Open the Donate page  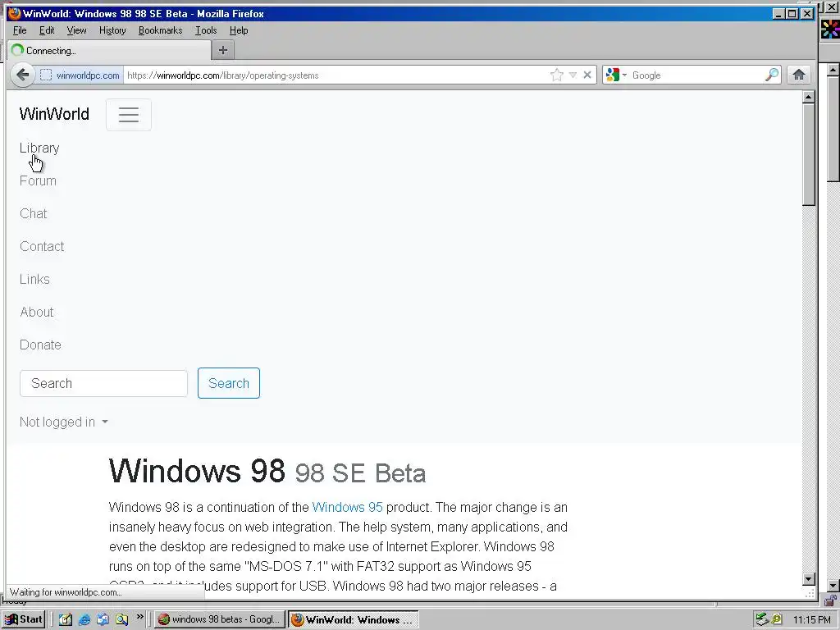(41, 345)
